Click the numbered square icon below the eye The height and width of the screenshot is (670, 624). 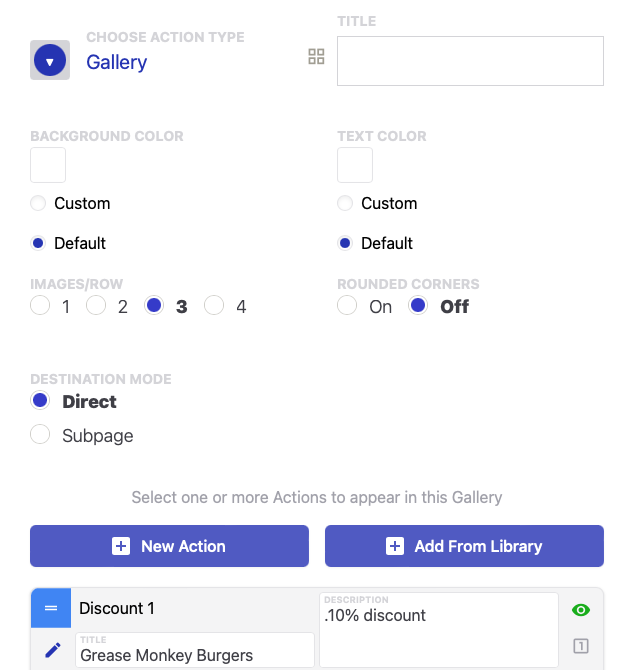point(580,647)
